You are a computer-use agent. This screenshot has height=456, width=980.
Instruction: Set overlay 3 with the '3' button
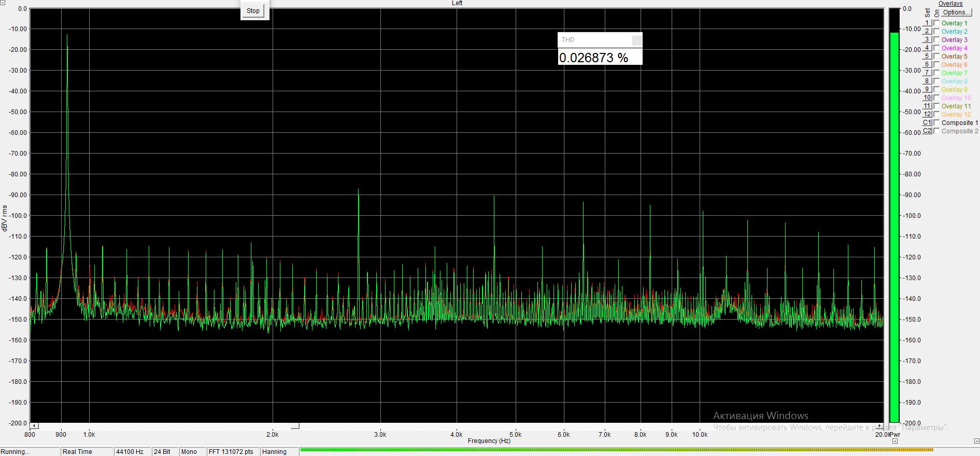click(927, 39)
